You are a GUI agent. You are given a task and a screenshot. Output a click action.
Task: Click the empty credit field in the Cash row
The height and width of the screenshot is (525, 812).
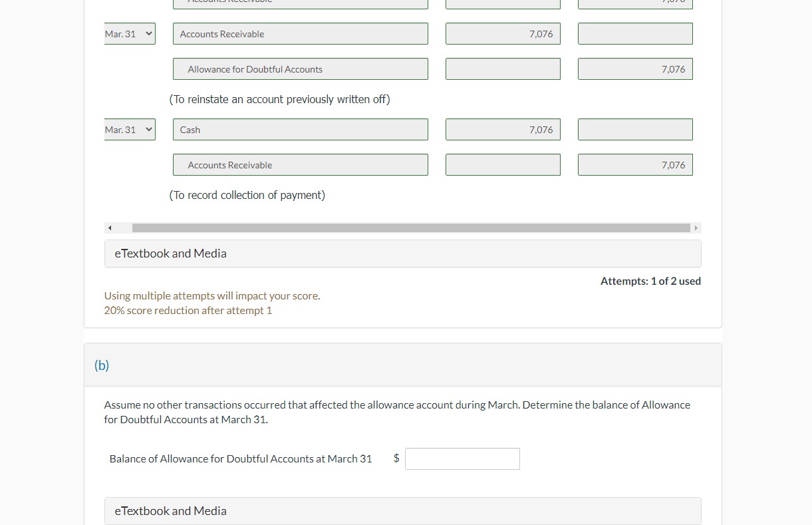tap(635, 130)
